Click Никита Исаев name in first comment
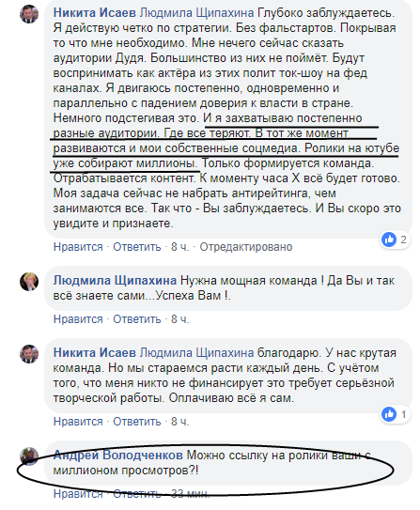The height and width of the screenshot is (510, 420). [95, 13]
